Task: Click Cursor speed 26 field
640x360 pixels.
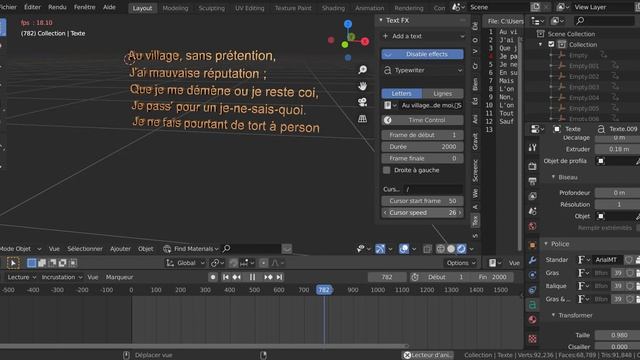Action: (422, 213)
